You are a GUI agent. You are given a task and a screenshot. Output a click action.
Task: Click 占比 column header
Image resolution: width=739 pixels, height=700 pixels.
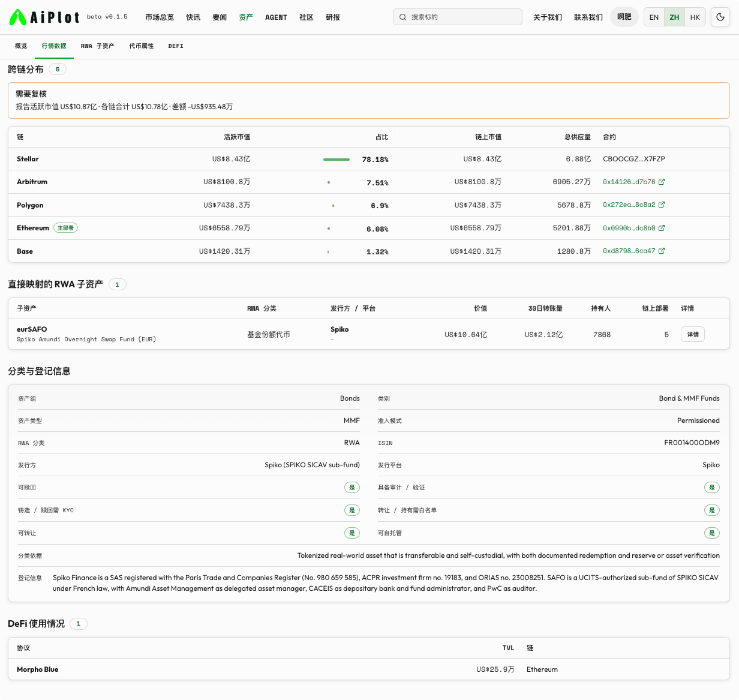[382, 137]
